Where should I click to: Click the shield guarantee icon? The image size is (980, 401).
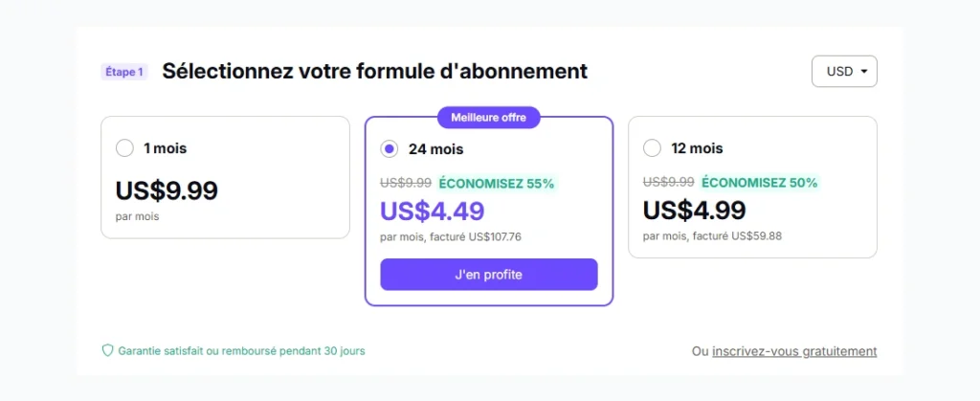[x=107, y=350]
